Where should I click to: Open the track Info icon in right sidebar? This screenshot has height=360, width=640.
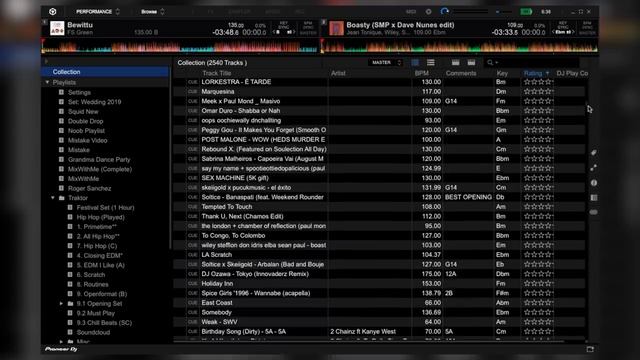pos(594,183)
